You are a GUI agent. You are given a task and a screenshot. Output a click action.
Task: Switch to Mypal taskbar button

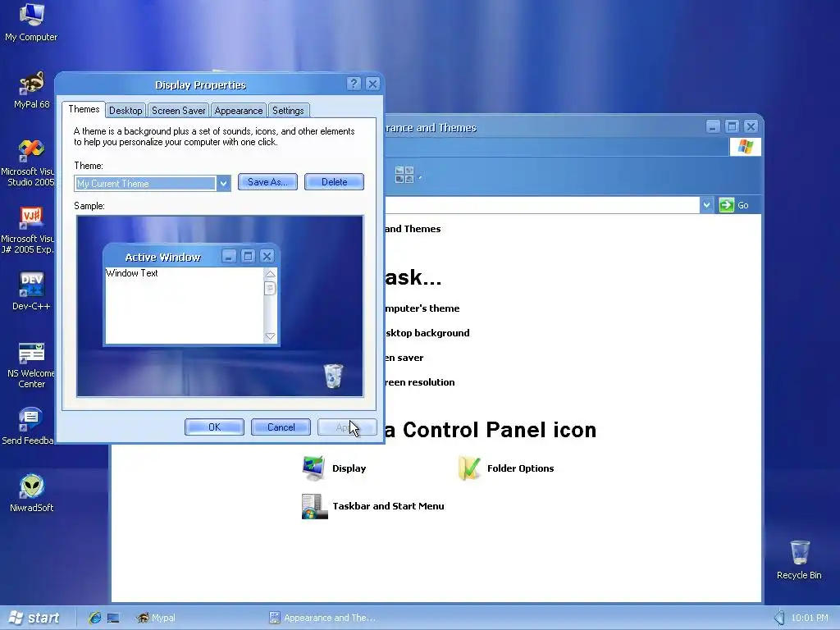tap(157, 618)
